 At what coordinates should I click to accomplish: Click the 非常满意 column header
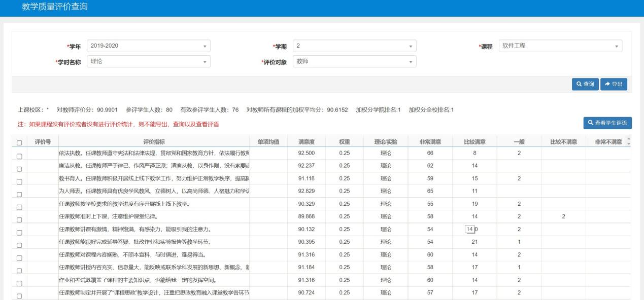tap(430, 142)
